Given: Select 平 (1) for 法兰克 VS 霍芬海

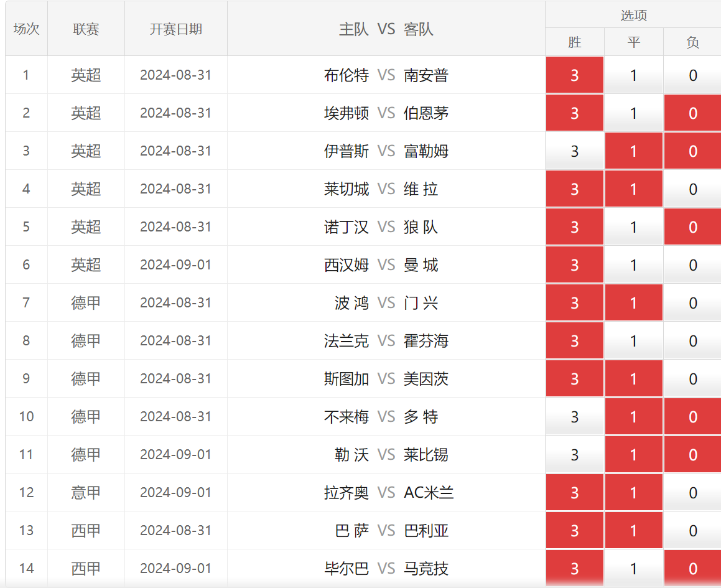Looking at the screenshot, I should [634, 340].
